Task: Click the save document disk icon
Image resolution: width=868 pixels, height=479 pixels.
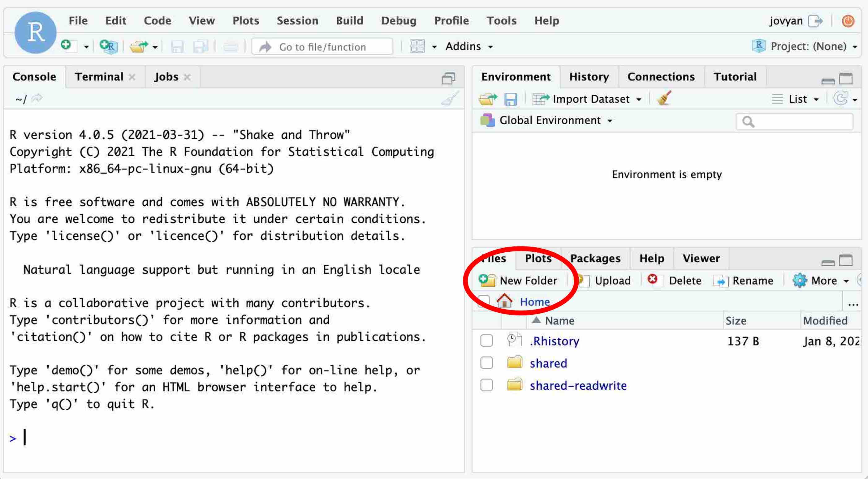Action: tap(177, 46)
